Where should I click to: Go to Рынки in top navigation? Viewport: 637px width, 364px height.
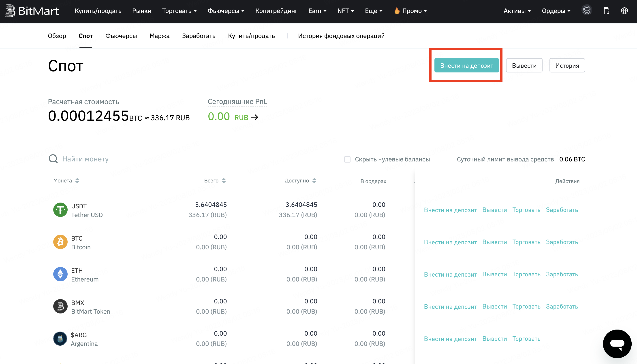tap(142, 11)
